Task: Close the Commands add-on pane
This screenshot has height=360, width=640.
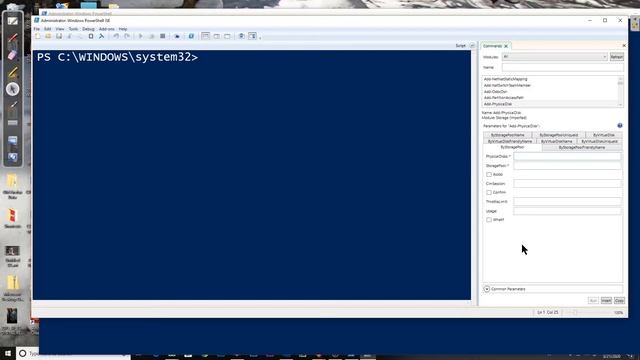Action: click(624, 45)
